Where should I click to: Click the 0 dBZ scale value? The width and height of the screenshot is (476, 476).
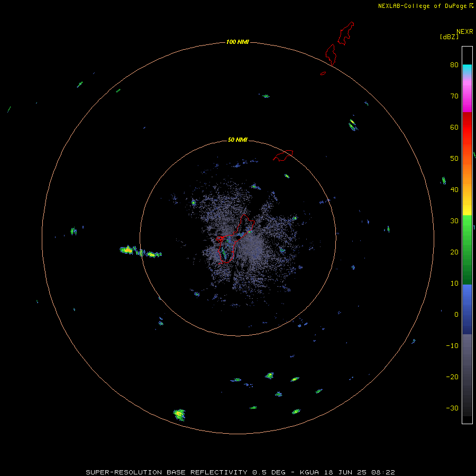click(x=456, y=315)
